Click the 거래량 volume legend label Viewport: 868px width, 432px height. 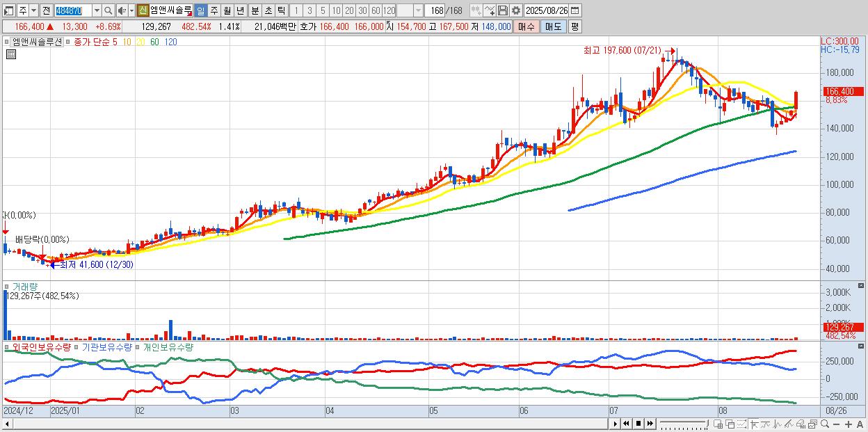click(24, 287)
